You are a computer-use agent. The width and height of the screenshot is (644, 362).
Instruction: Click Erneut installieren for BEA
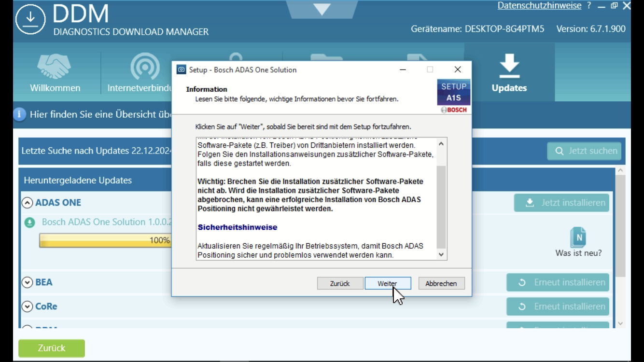point(558,282)
